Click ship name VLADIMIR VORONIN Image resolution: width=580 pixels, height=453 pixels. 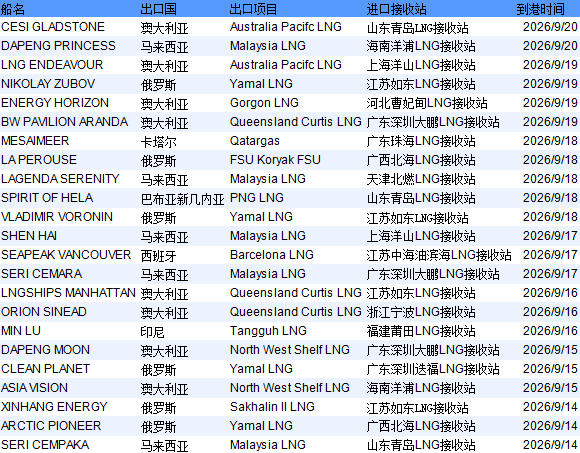click(57, 217)
